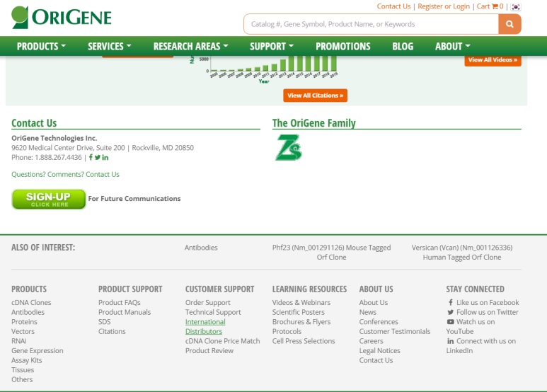Open Contact Us link in top bar
547x392 pixels.
pos(393,6)
